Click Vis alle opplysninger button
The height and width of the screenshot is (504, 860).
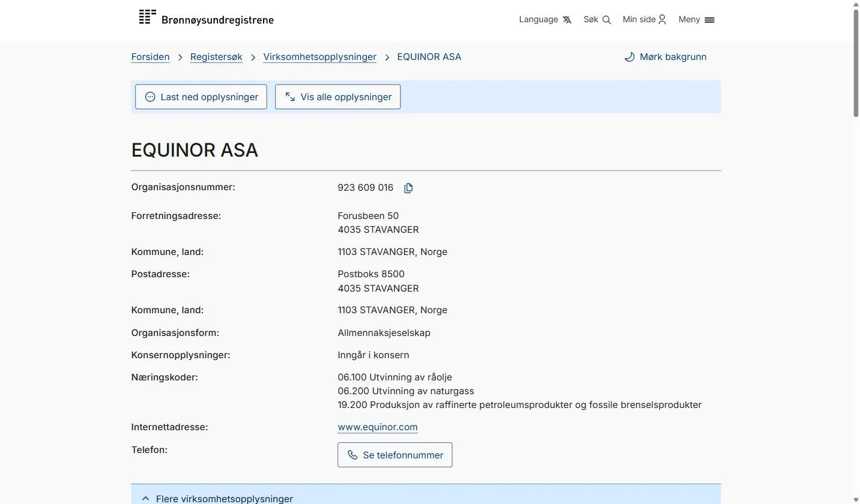338,97
